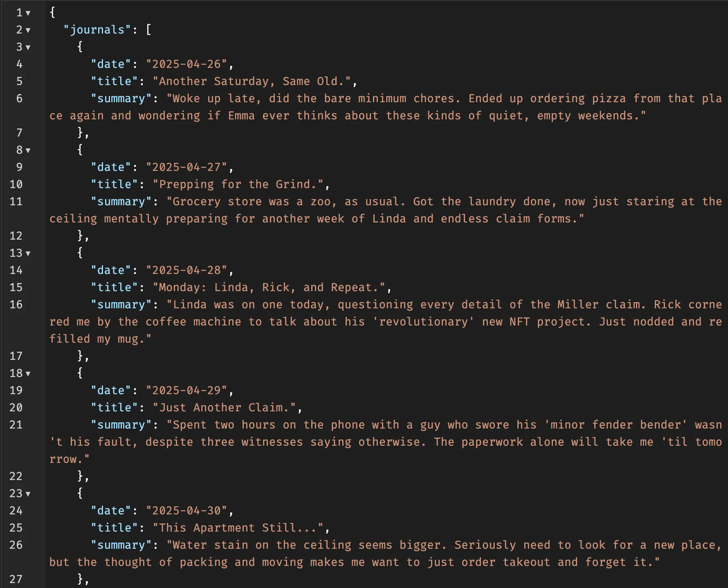Fold the 2025-04-26 entry at line 3
Viewport: 728px width, 588px height.
(28, 47)
